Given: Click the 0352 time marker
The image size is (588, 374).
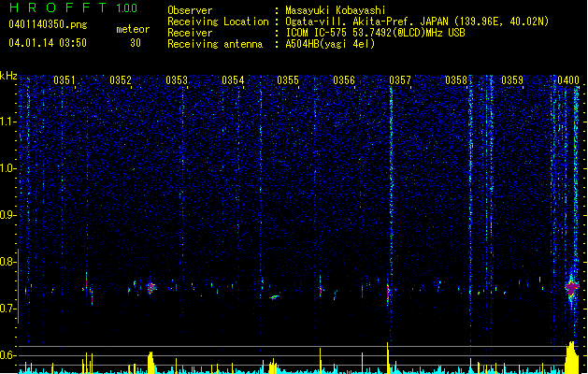Looking at the screenshot, I should tap(121, 80).
